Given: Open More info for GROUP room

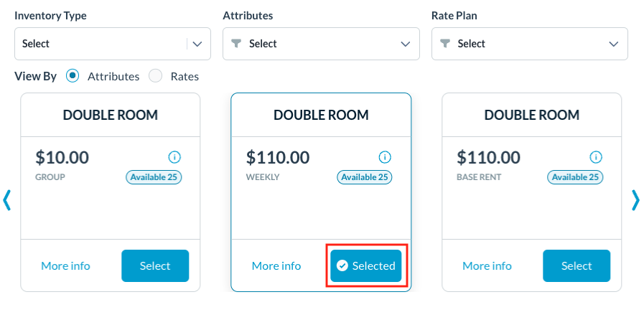Looking at the screenshot, I should 65,266.
